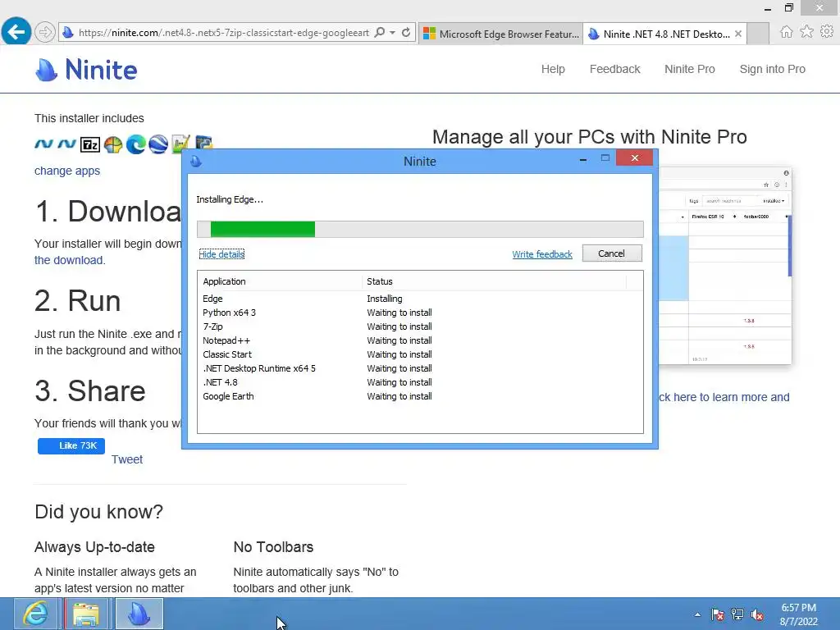Close the Ninite .NET 4.8 tab
The width and height of the screenshot is (840, 630).
click(738, 34)
